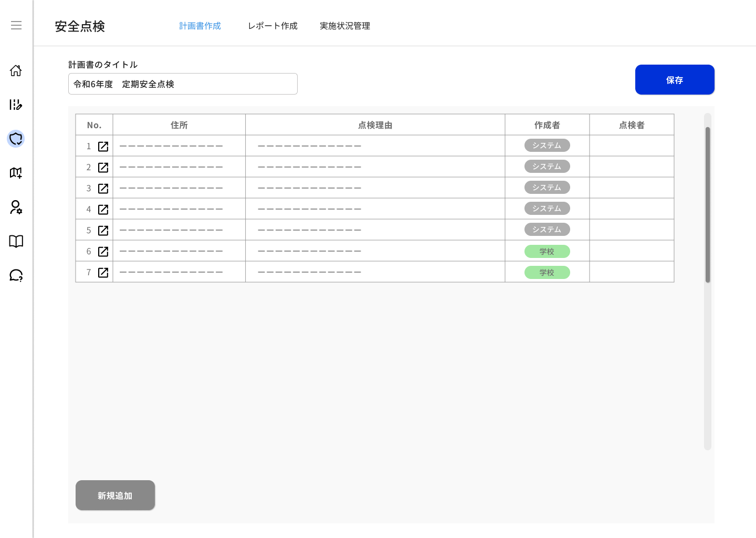Click the システム badge in row 5
Viewport: 756px width, 538px height.
point(547,229)
